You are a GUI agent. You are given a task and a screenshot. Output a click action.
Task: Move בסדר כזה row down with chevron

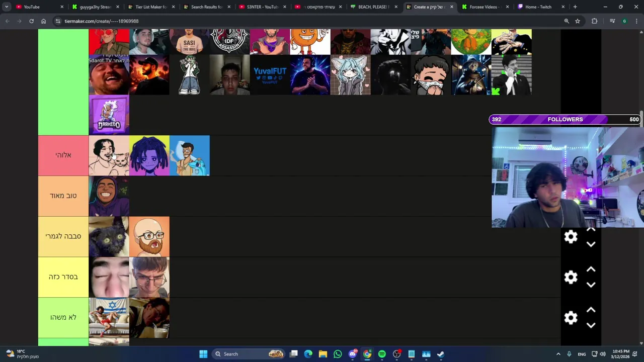point(591,285)
